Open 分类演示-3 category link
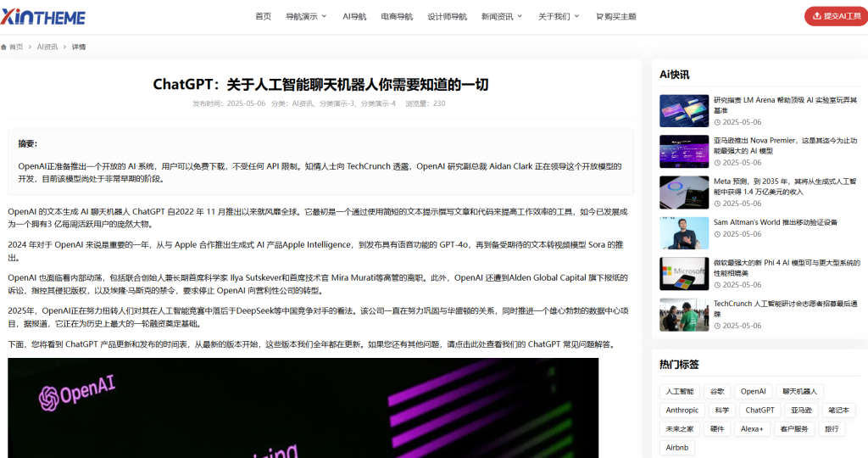This screenshot has width=868, height=458. (337, 103)
